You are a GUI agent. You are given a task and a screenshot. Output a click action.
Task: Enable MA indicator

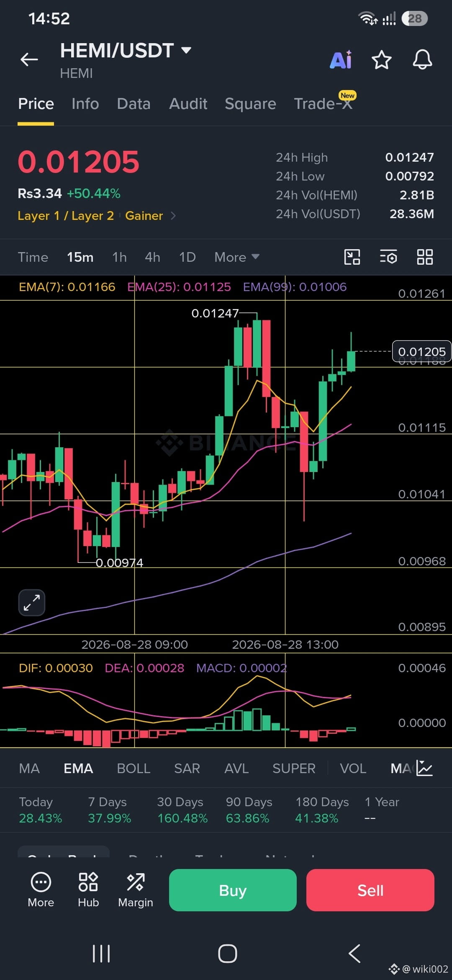tap(29, 768)
